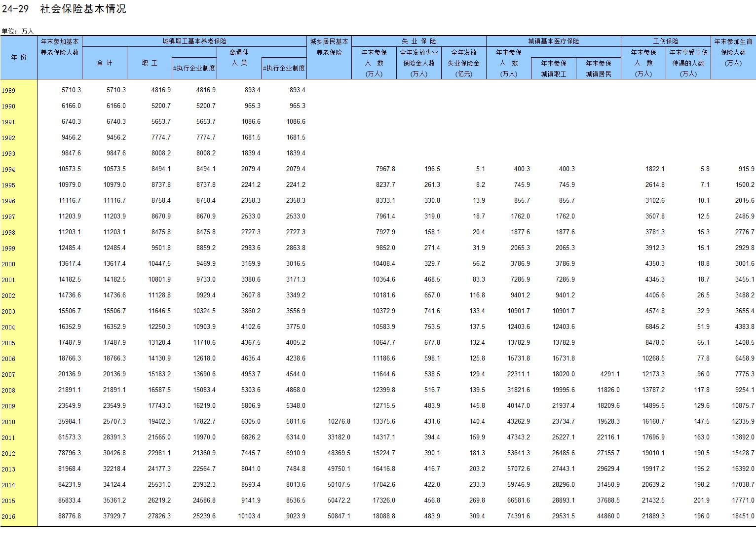The image size is (756, 543).
Task: Click value 1822.1 in the 1994 row
Action: tap(655, 169)
